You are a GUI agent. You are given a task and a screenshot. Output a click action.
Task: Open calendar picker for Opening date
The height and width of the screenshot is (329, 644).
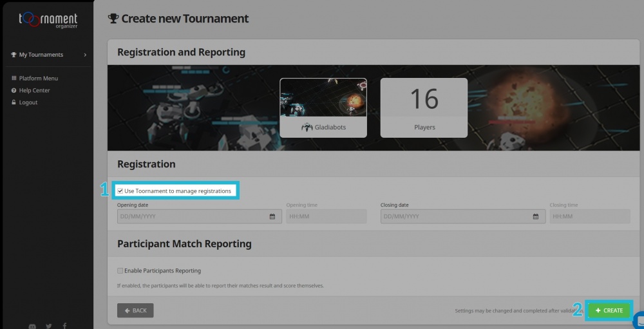pos(272,216)
